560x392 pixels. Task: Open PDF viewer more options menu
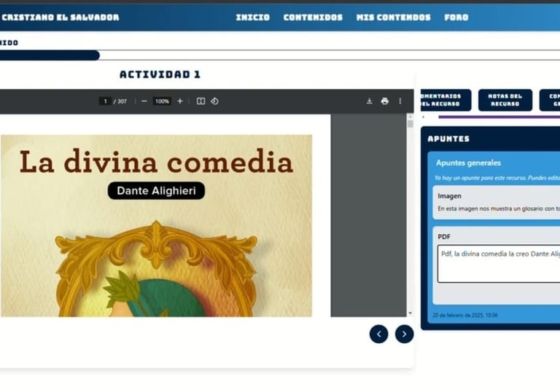point(400,101)
